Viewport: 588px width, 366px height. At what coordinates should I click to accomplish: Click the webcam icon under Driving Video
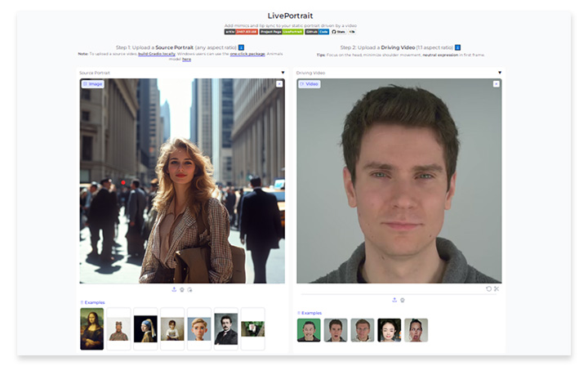403,300
